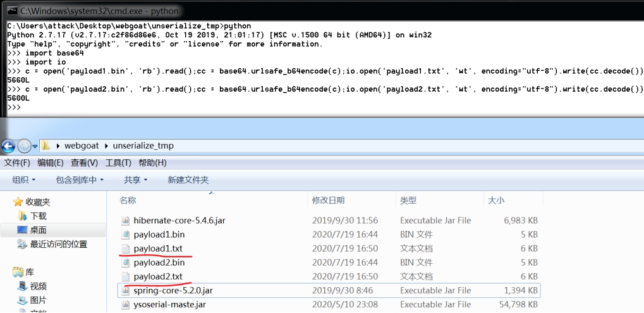Open the 共享 dropdown
Screen dimensions: 644x313
[135, 180]
